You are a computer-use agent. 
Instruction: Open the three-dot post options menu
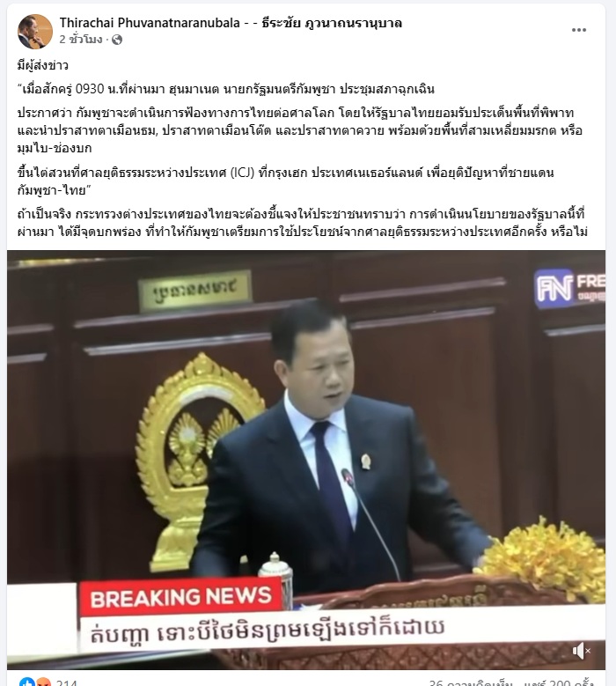click(578, 30)
